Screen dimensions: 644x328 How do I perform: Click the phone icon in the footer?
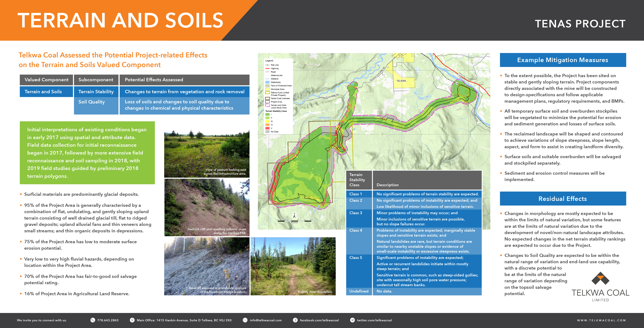coord(93,320)
